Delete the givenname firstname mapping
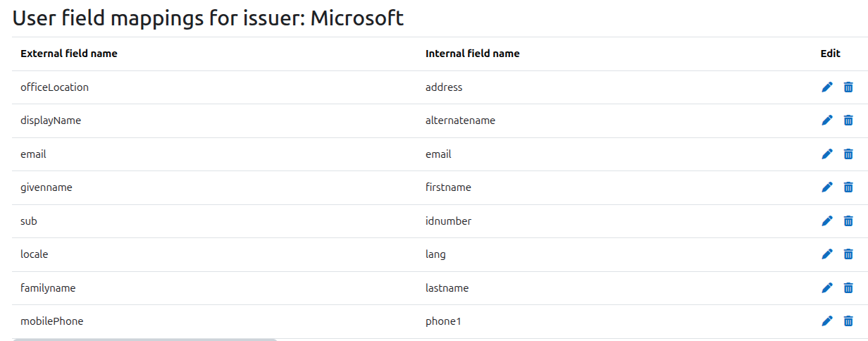The height and width of the screenshot is (341, 868). pyautogui.click(x=848, y=187)
